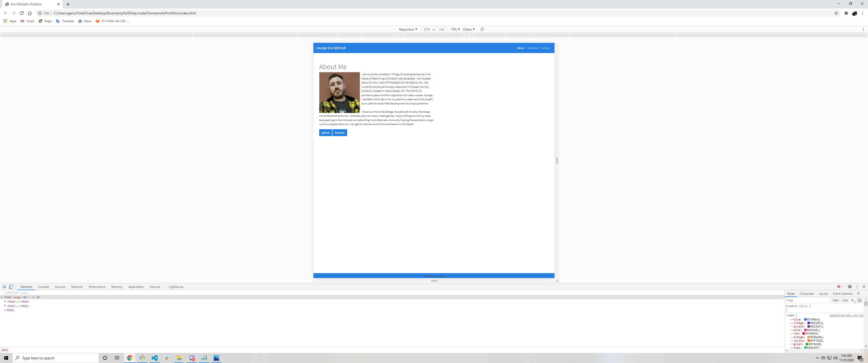The image size is (868, 363).
Task: Open the Online throttling dropdown
Action: 468,29
